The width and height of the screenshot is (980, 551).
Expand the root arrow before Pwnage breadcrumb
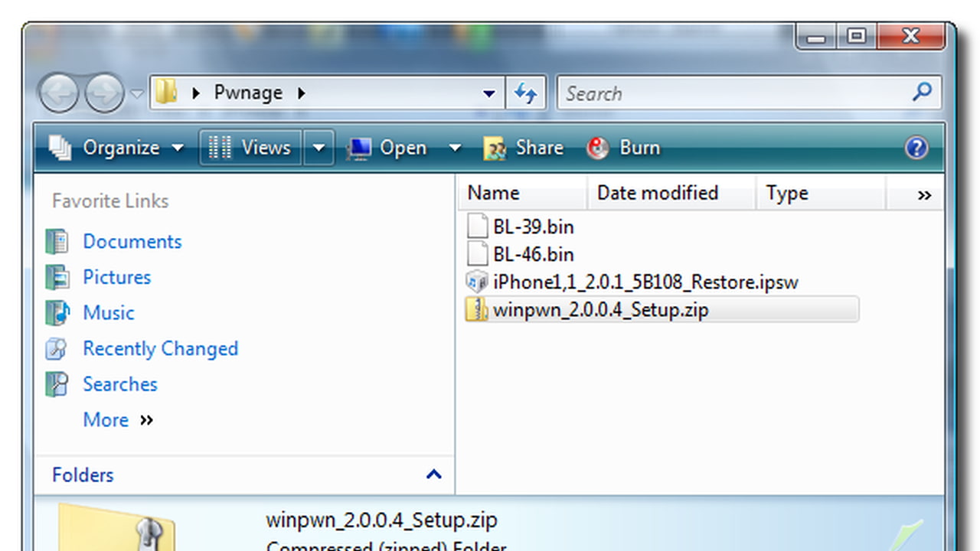[x=196, y=93]
